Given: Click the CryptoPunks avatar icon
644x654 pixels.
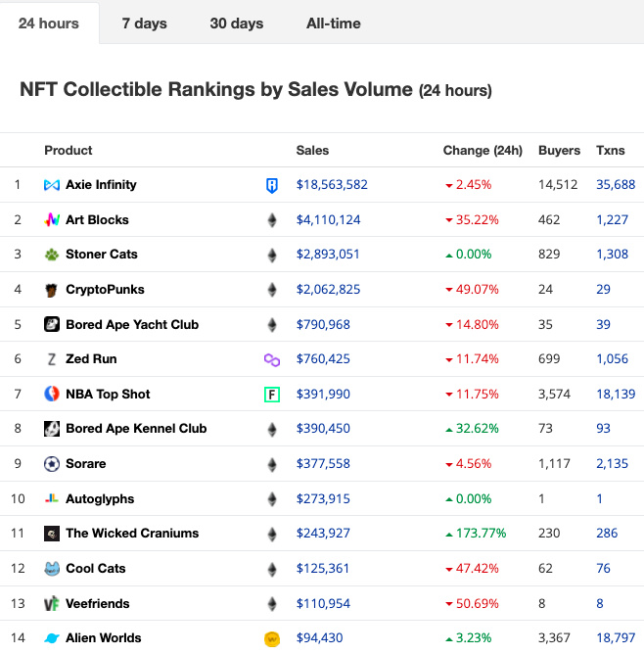Looking at the screenshot, I should click(x=51, y=290).
